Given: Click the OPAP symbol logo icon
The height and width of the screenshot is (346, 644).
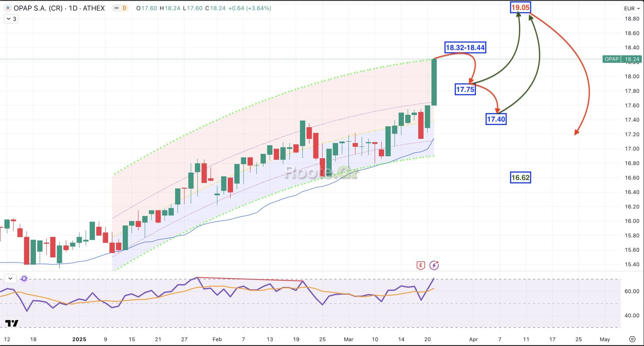Looking at the screenshot, I should [x=8, y=8].
